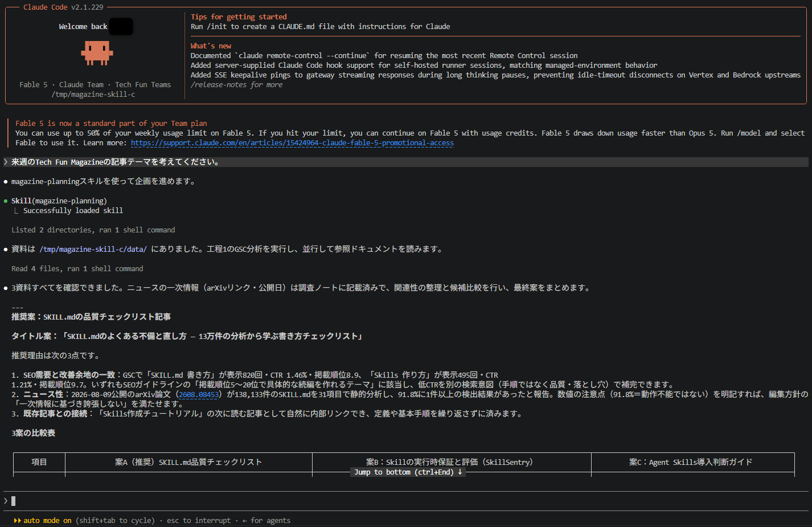
Task: Click the SSE keepalive pings release note line
Action: 495,75
